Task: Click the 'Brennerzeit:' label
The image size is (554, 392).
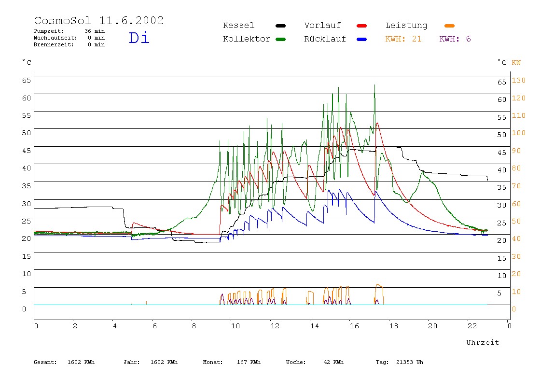Action: point(54,44)
